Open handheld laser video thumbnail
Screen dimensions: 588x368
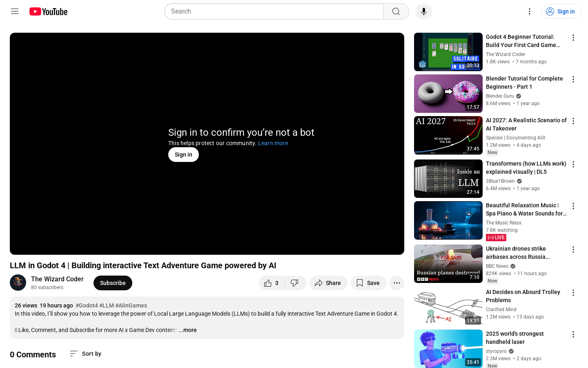448,349
